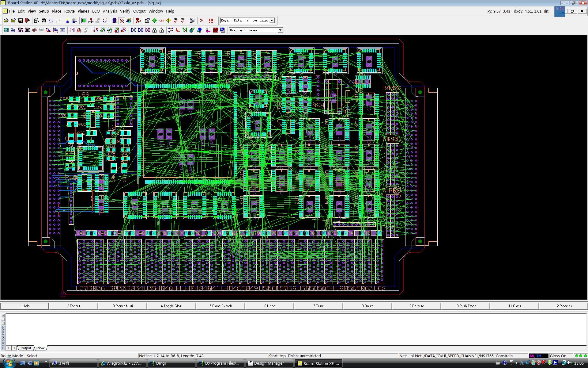Image resolution: width=588 pixels, height=368 pixels.
Task: Click the red X delete icon
Action: click(x=202, y=21)
